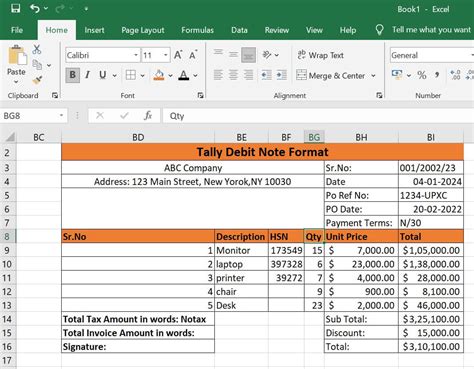Screen dimensions: 474x369
Task: Switch to the Insert tab
Action: click(94, 30)
